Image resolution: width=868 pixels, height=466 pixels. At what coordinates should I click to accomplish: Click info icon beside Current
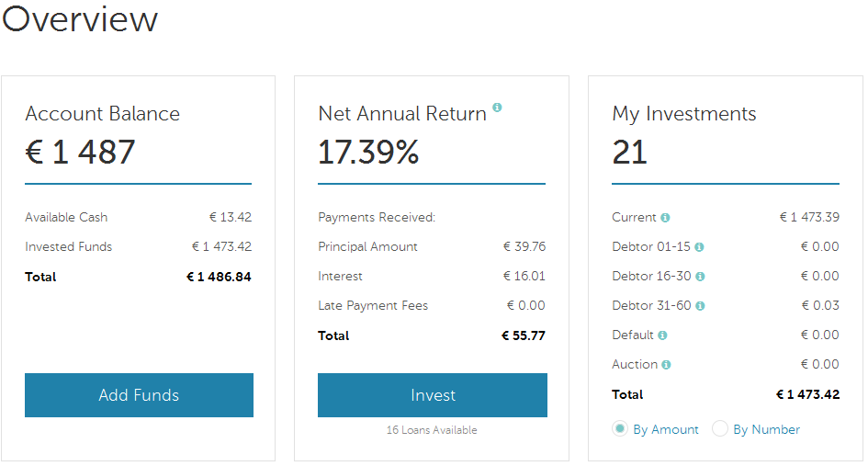coord(665,218)
